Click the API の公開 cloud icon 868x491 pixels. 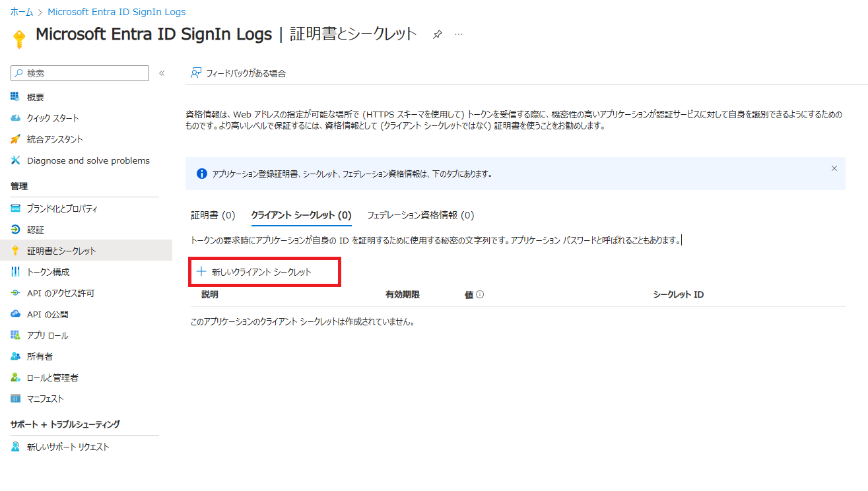pos(15,314)
